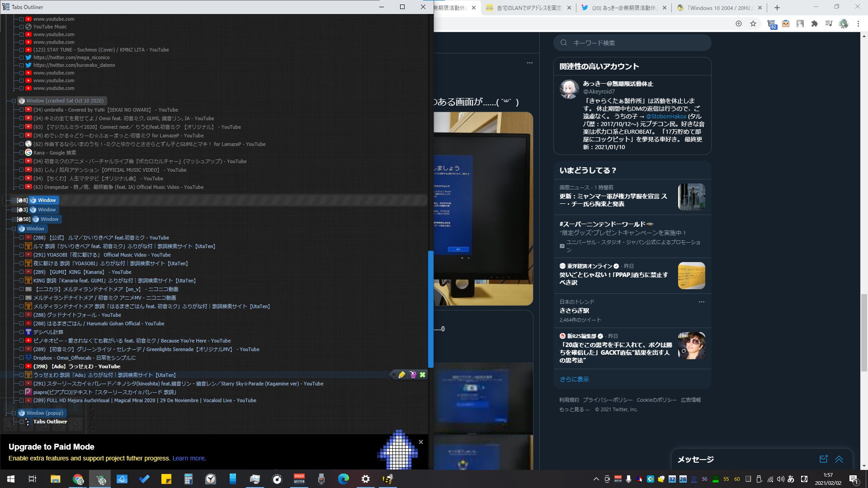Image resolution: width=868 pixels, height=488 pixels.
Task: Open ミャンマー news thumbnail image
Action: click(x=692, y=197)
